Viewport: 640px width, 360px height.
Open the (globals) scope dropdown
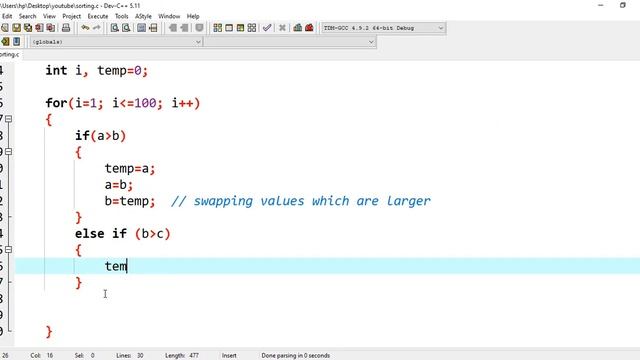116,42
